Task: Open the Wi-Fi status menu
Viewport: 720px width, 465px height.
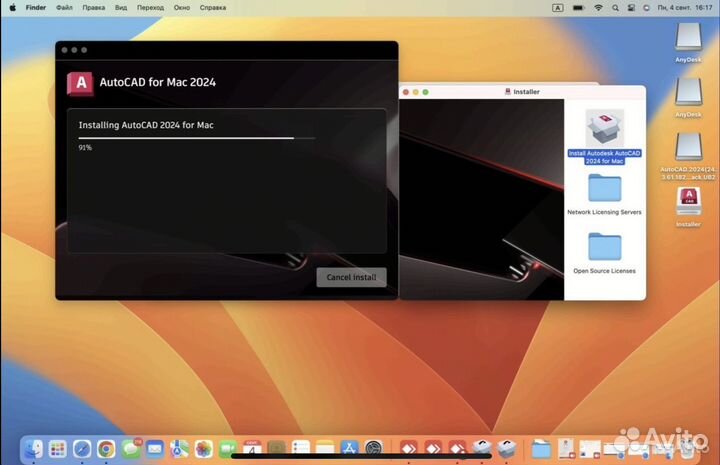Action: (x=598, y=8)
